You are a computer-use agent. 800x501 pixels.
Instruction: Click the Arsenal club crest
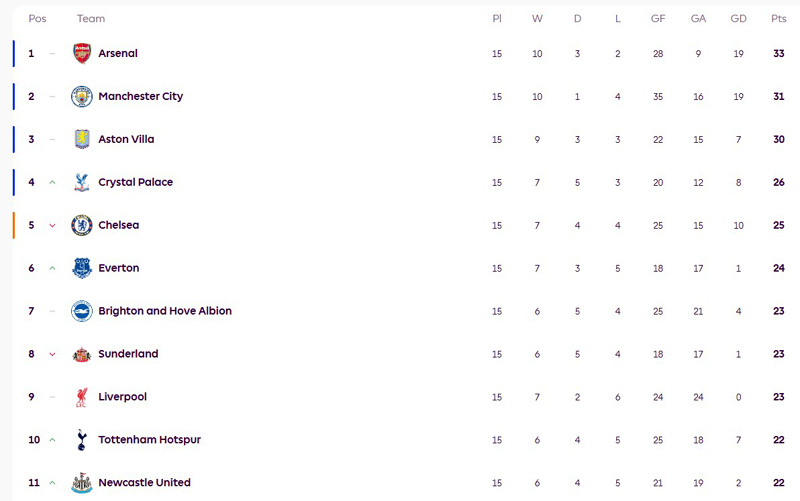82,54
